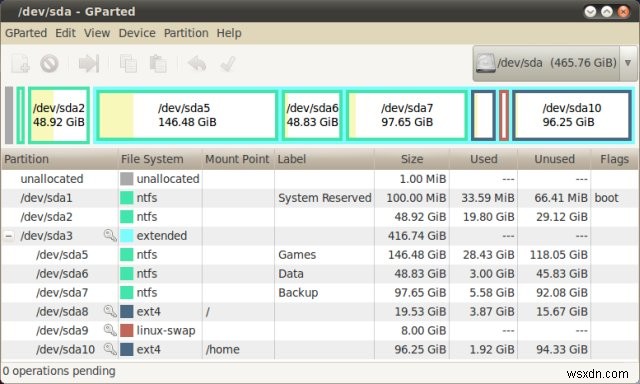640x384 pixels.
Task: Sort by the Flags column header
Action: pyautogui.click(x=614, y=159)
